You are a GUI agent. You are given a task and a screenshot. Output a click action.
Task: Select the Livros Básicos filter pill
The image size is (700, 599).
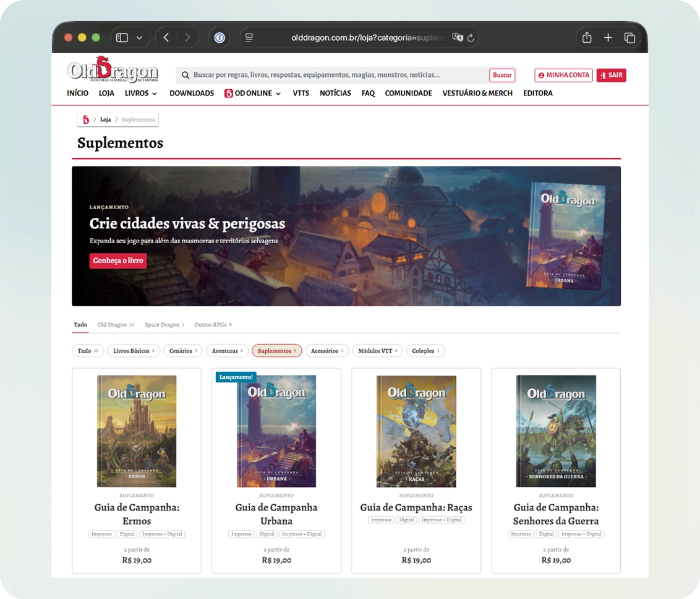134,351
